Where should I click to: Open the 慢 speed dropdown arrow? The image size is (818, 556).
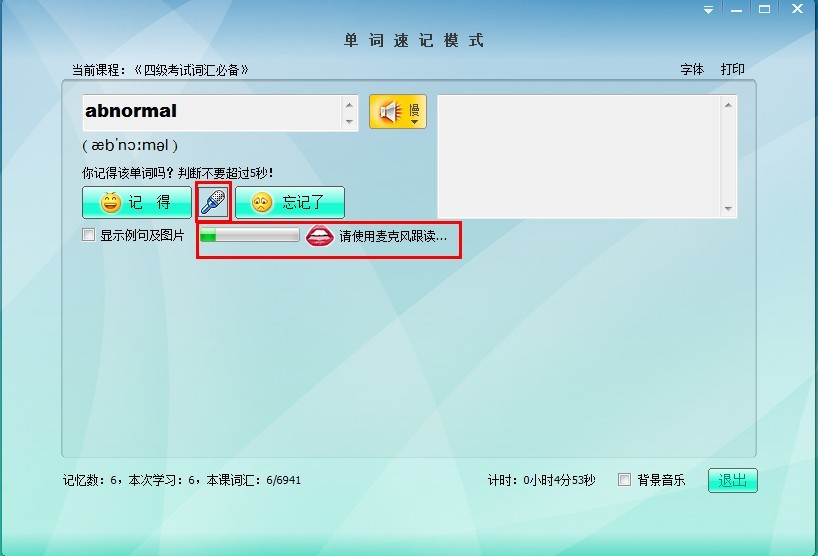414,121
